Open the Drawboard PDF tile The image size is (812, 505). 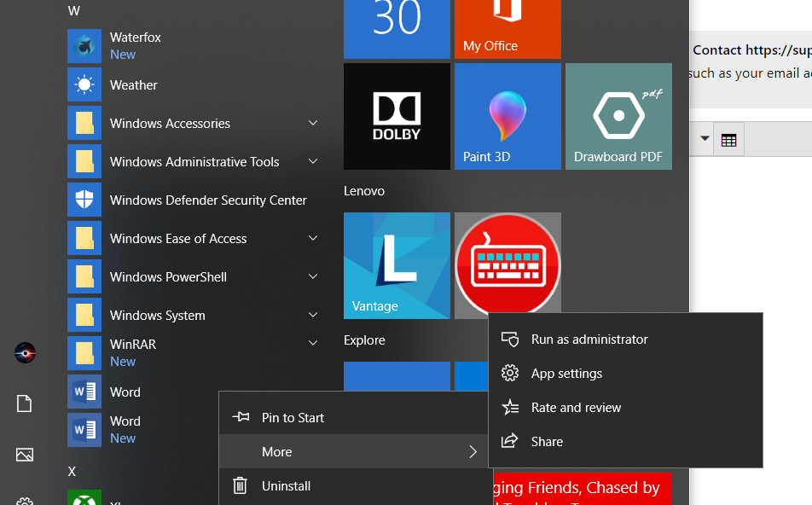(x=618, y=116)
